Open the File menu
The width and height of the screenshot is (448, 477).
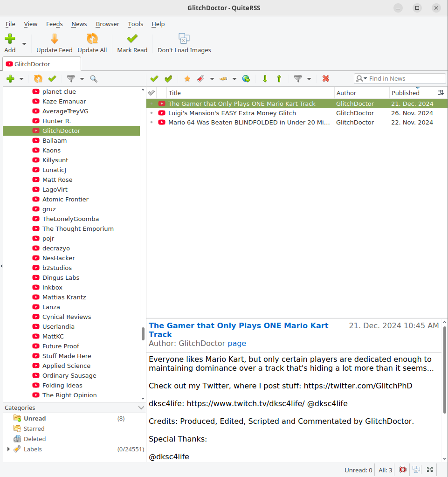[10, 24]
